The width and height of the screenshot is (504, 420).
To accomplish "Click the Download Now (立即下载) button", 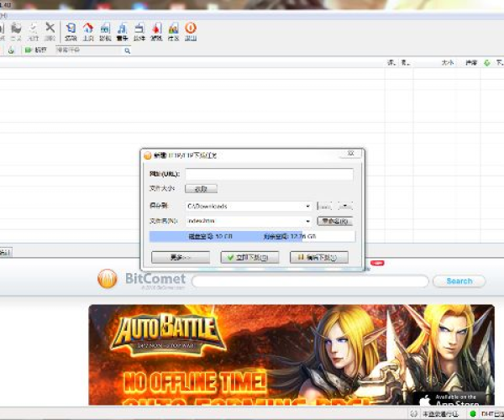I will pyautogui.click(x=249, y=258).
